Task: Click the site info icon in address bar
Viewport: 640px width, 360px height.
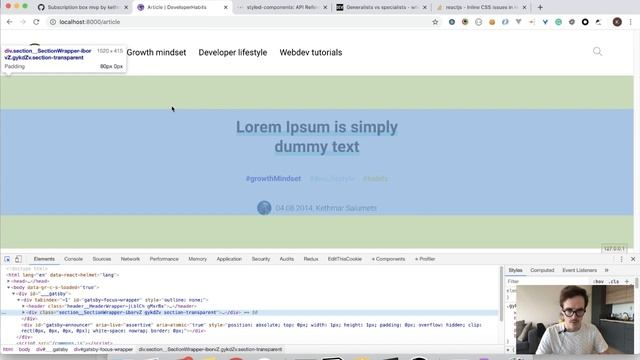Action: coord(53,22)
